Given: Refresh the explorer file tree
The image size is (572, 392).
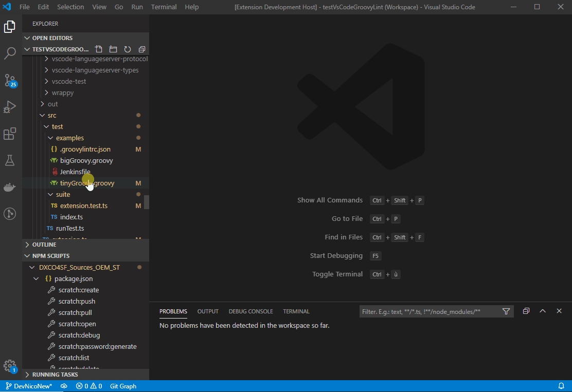Looking at the screenshot, I should pos(128,49).
